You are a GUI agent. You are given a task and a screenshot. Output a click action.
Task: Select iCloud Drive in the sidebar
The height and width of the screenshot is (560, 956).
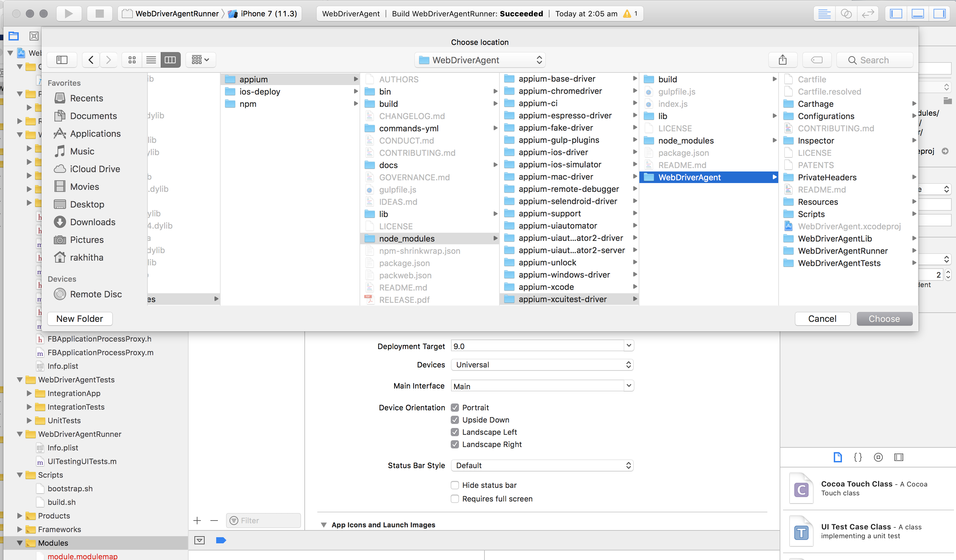95,169
